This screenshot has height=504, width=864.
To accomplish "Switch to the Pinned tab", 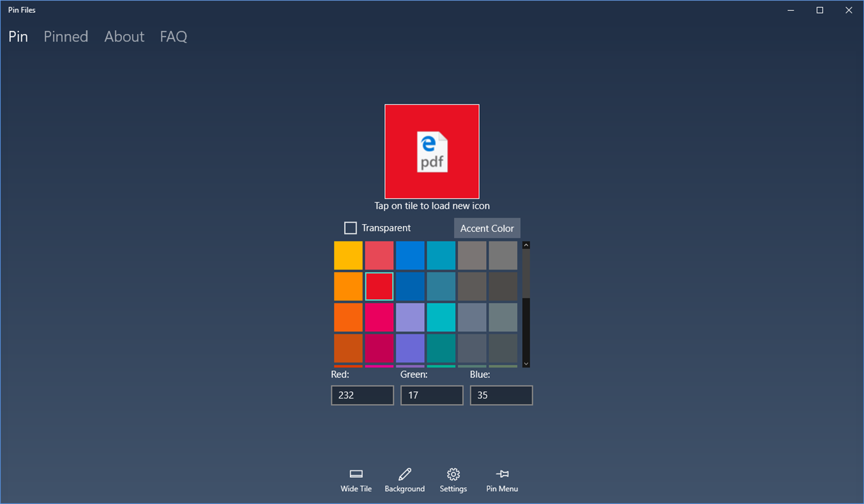I will (x=65, y=37).
